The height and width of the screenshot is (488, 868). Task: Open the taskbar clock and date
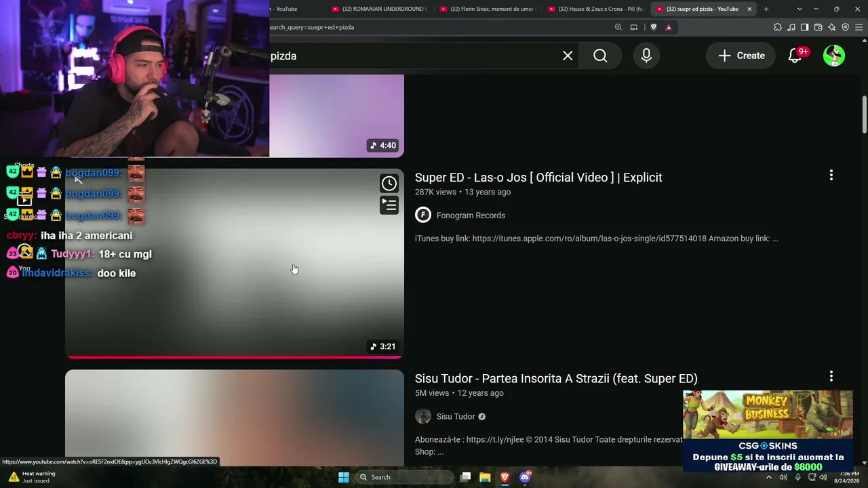click(x=848, y=477)
